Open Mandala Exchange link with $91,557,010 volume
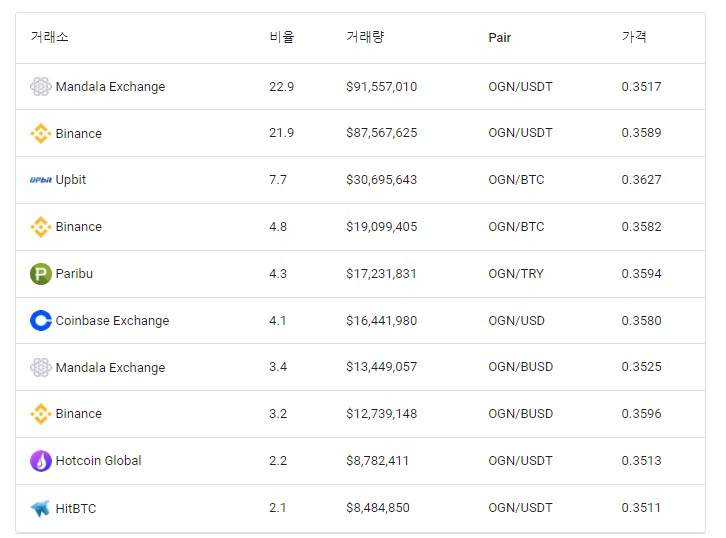 110,87
